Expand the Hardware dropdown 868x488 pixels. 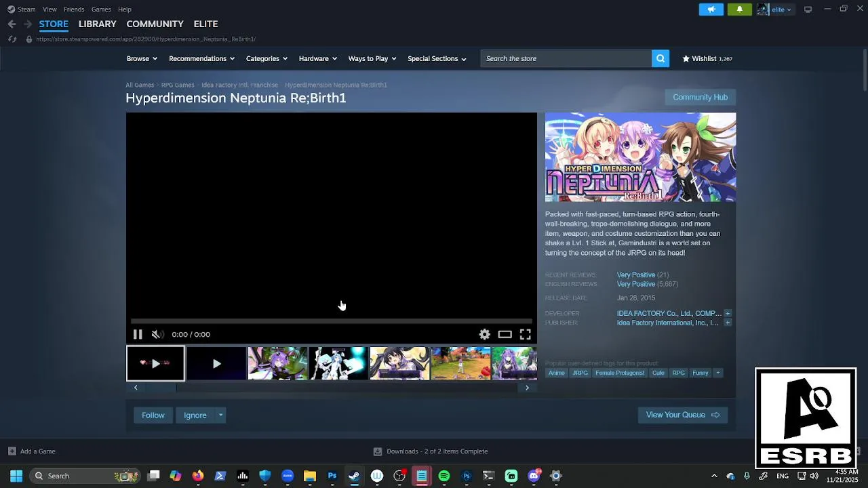[318, 58]
